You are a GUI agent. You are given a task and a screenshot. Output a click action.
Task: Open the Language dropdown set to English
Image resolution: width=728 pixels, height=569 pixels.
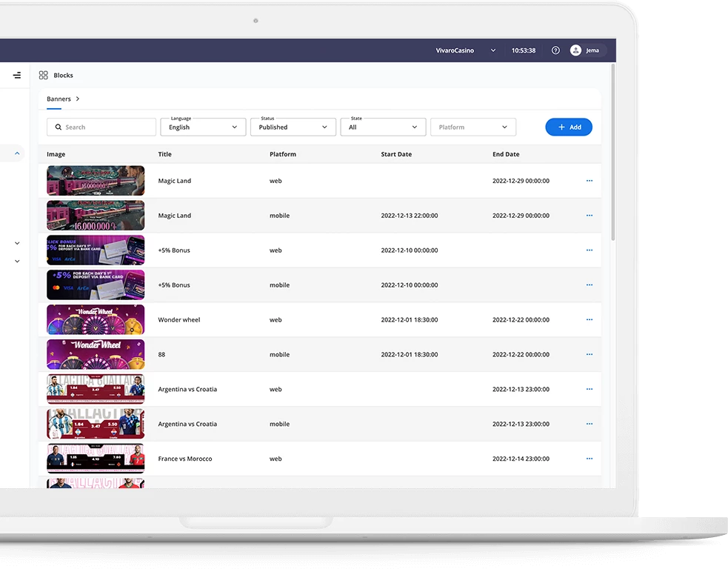(x=203, y=127)
